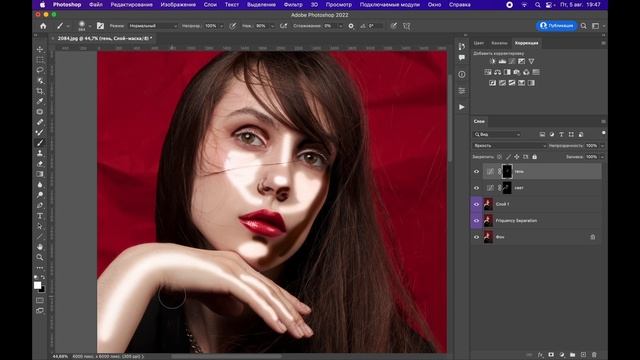The height and width of the screenshot is (360, 640).
Task: Hide the 'тень' adjustment layer
Action: [476, 172]
